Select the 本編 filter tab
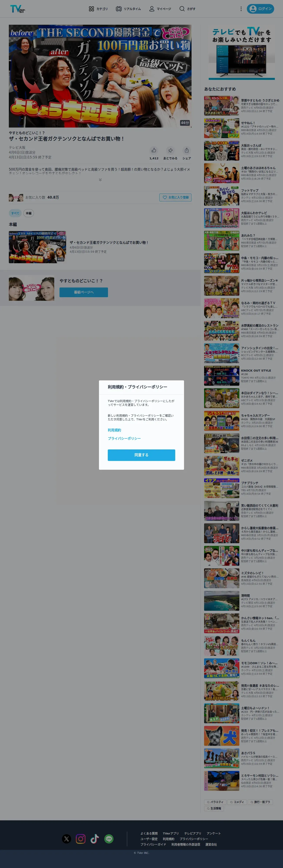Screen dimensions: 283x868 [29, 213]
